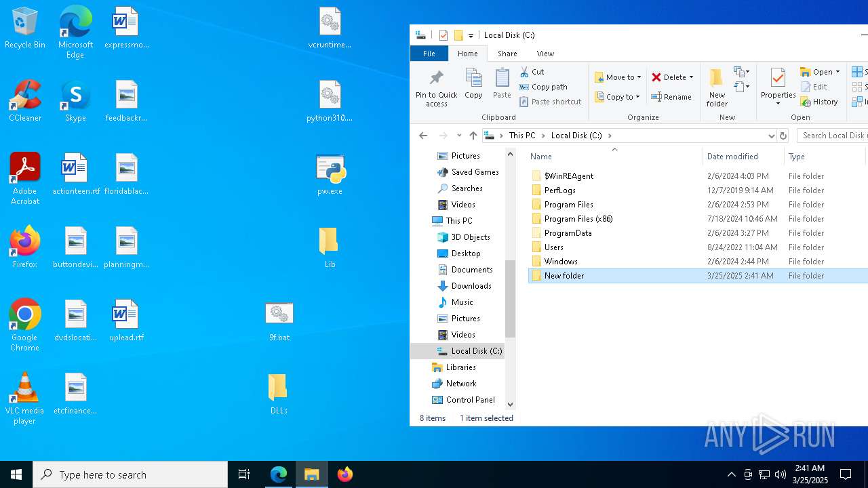Open the Windows Start menu
The width and height of the screenshot is (868, 488).
point(16,474)
